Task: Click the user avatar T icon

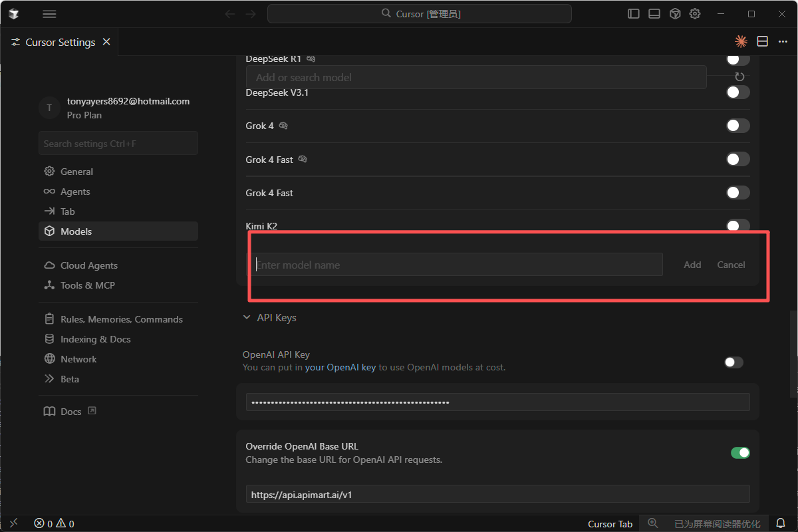Action: pos(49,108)
